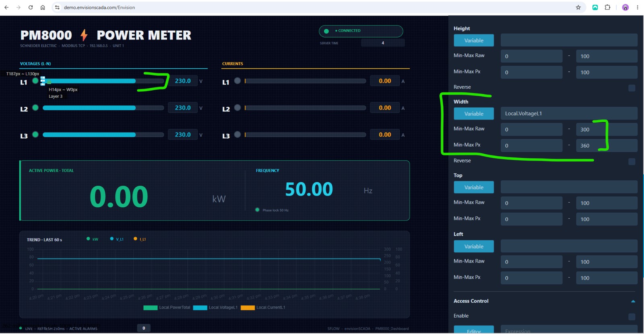Select current L1 gray status dot

tap(237, 81)
